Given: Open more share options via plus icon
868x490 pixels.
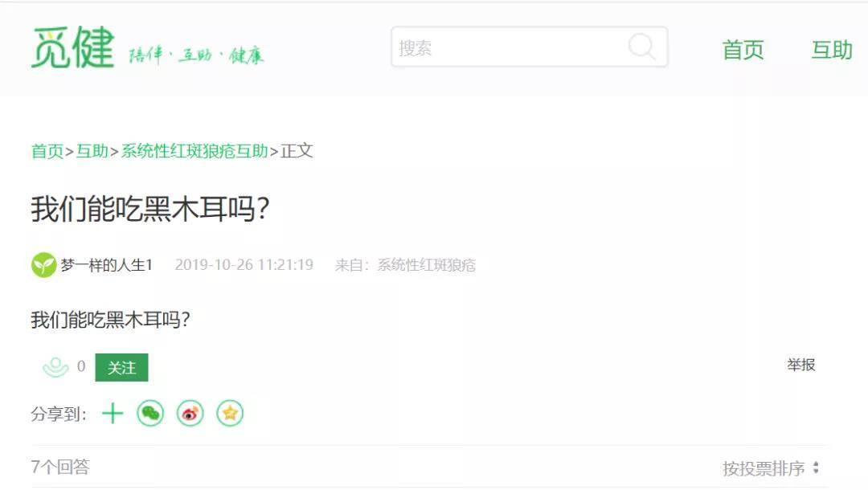Looking at the screenshot, I should point(113,413).
